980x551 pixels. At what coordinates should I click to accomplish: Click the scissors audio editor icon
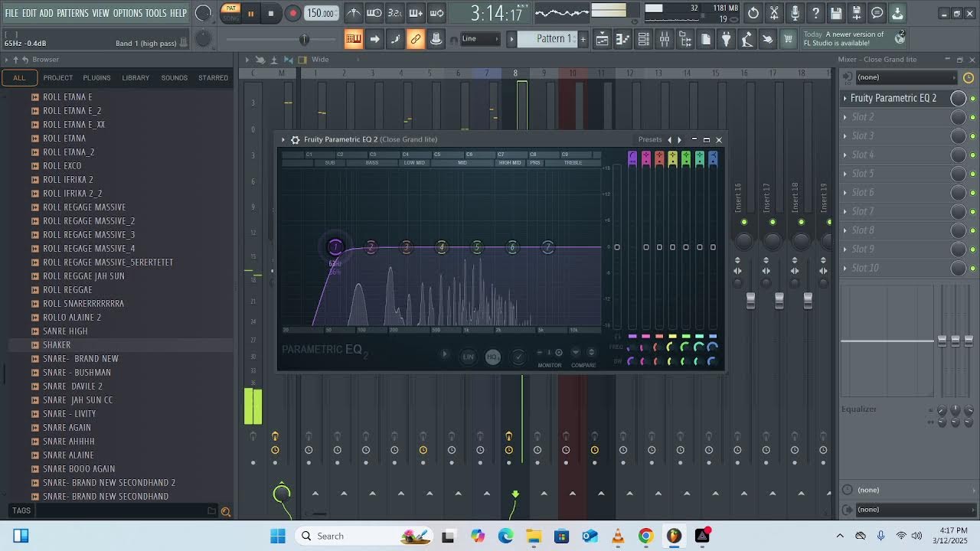[774, 13]
